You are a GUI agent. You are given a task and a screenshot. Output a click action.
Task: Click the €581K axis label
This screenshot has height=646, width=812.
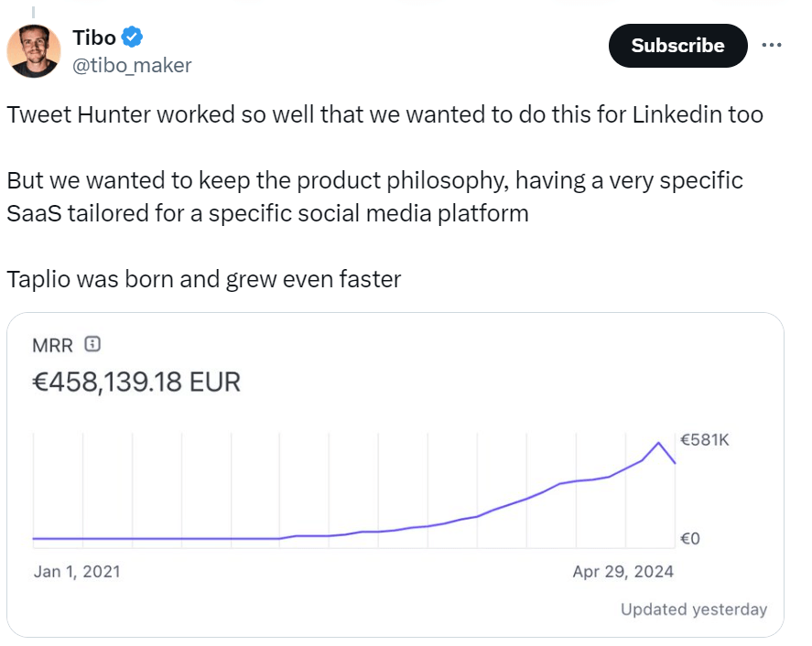[705, 440]
